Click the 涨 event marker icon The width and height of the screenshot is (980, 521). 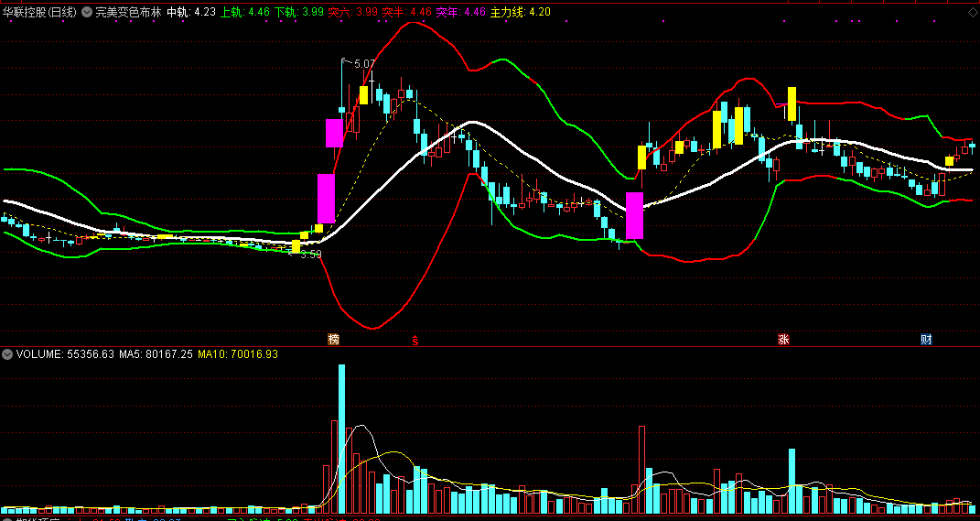coord(783,340)
